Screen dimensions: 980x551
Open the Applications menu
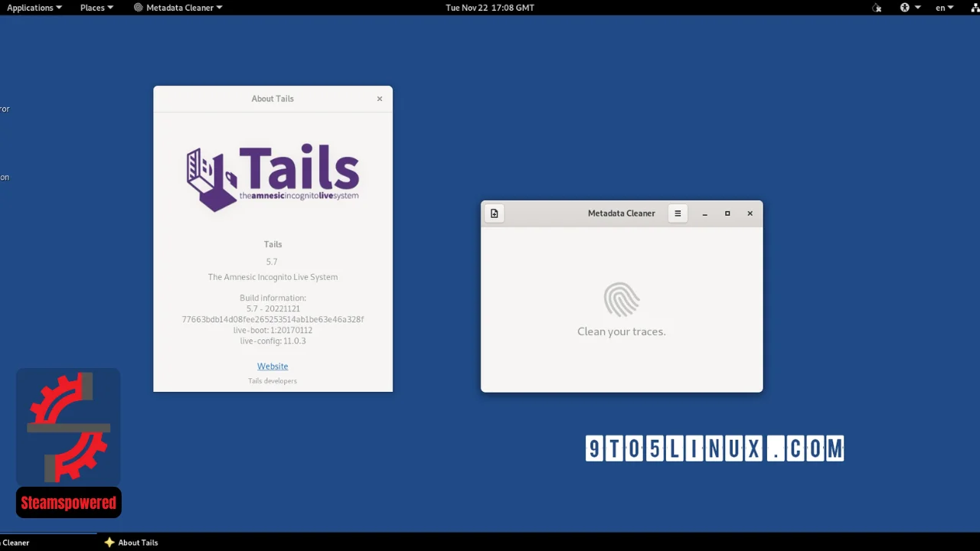pyautogui.click(x=34, y=8)
